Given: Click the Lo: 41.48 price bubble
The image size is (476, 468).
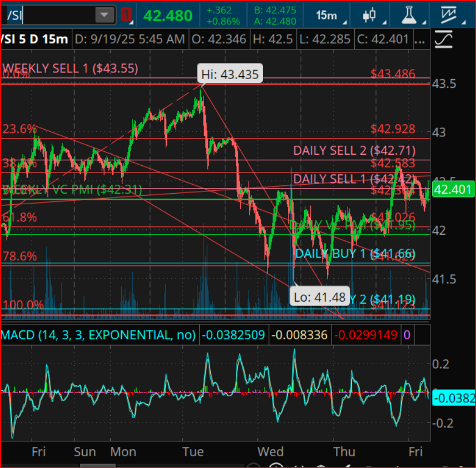Looking at the screenshot, I should tap(320, 297).
